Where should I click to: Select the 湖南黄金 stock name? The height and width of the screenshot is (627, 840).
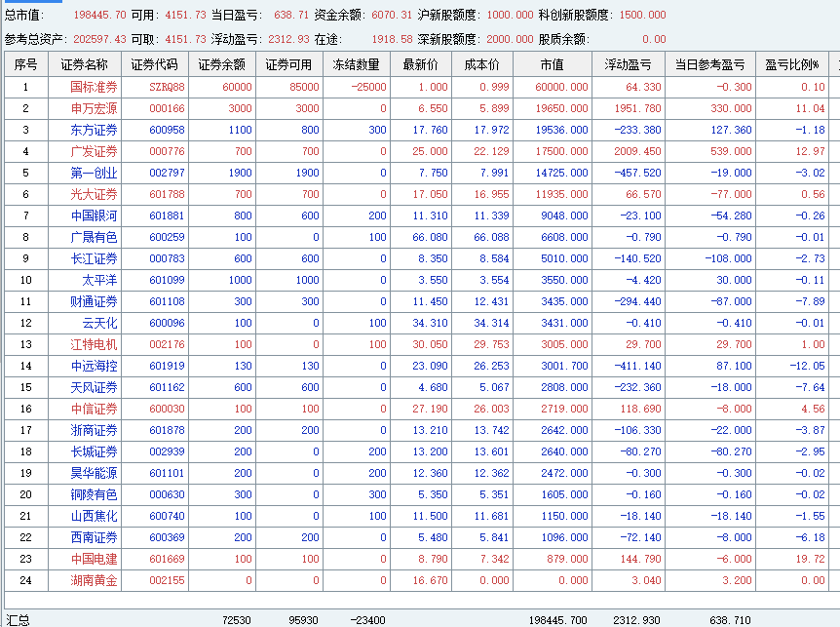[x=94, y=580]
